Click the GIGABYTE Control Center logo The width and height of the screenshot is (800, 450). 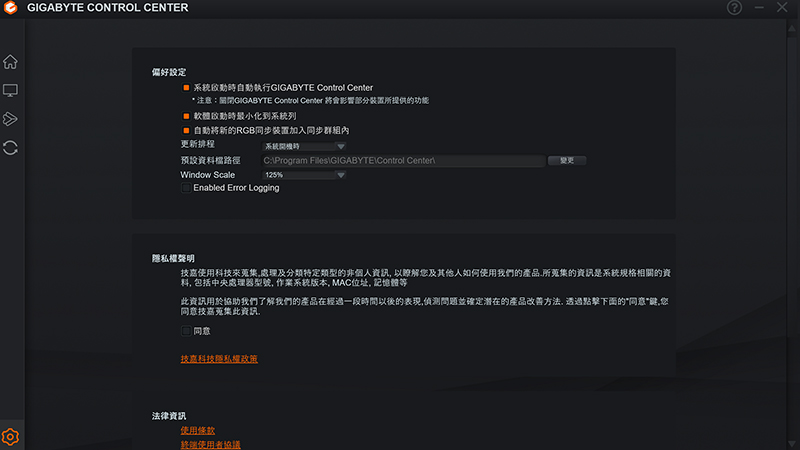[10, 7]
